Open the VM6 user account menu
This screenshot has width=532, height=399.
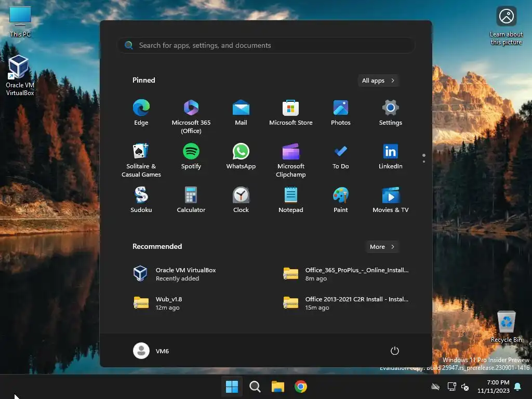151,351
